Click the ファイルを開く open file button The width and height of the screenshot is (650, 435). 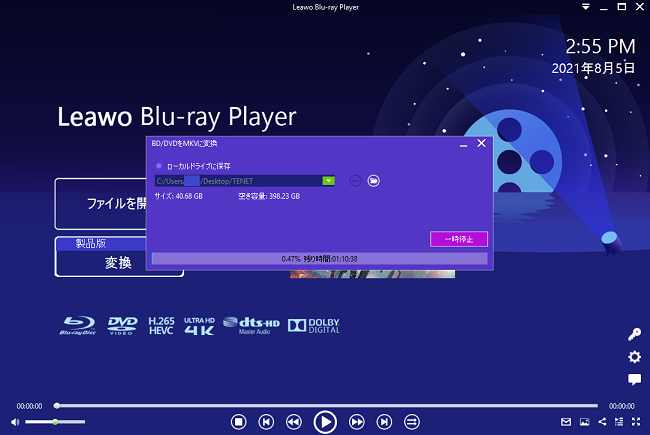coord(100,204)
